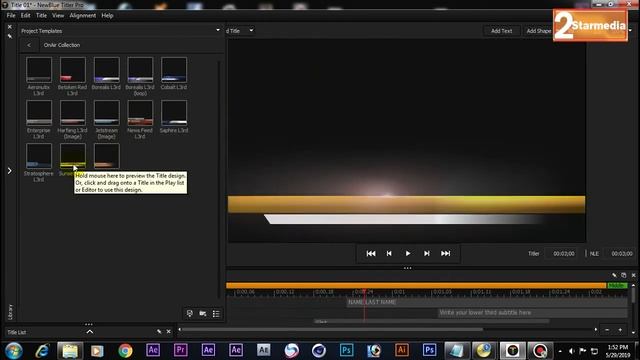Image resolution: width=640 pixels, height=360 pixels.
Task: Select the Enterprise L3rd template
Action: coord(39,113)
